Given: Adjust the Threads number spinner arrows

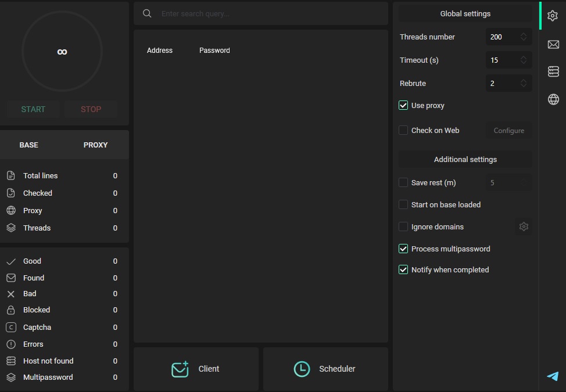Looking at the screenshot, I should pos(524,37).
